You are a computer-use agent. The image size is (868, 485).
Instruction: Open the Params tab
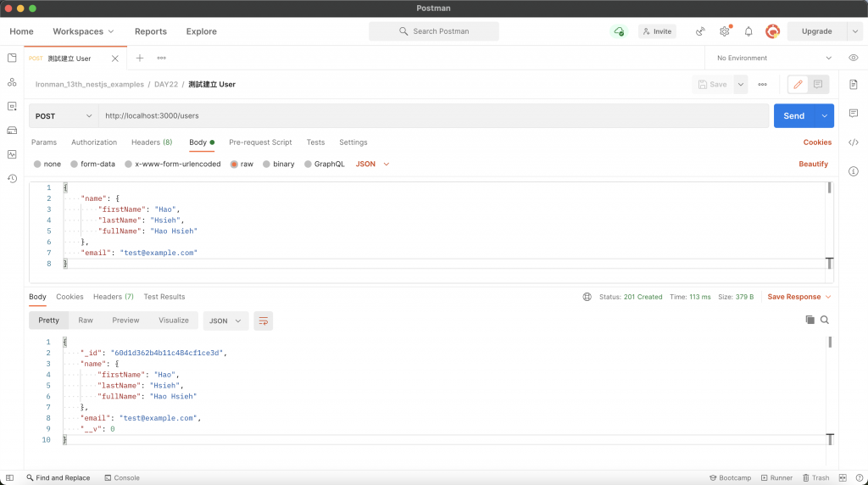[x=44, y=142]
